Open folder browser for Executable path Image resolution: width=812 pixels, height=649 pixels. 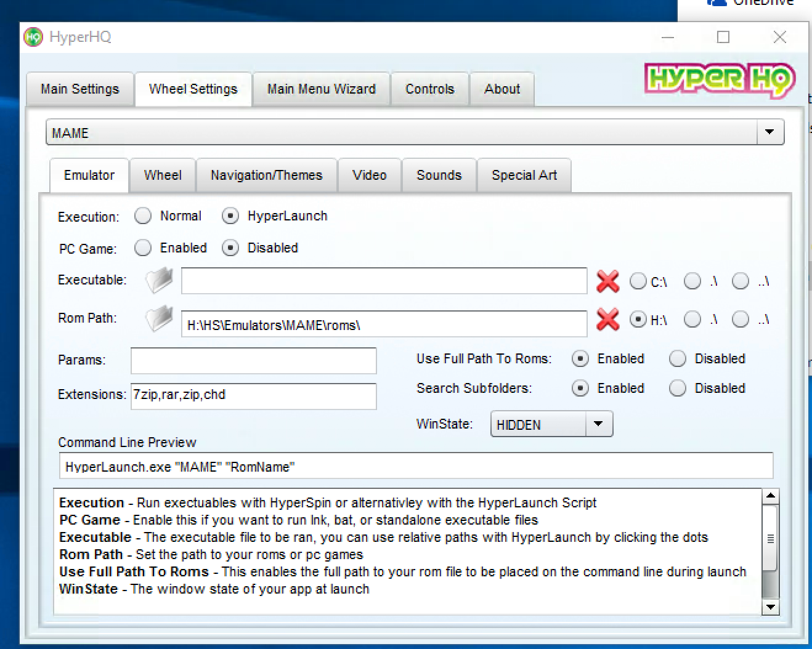pyautogui.click(x=160, y=281)
